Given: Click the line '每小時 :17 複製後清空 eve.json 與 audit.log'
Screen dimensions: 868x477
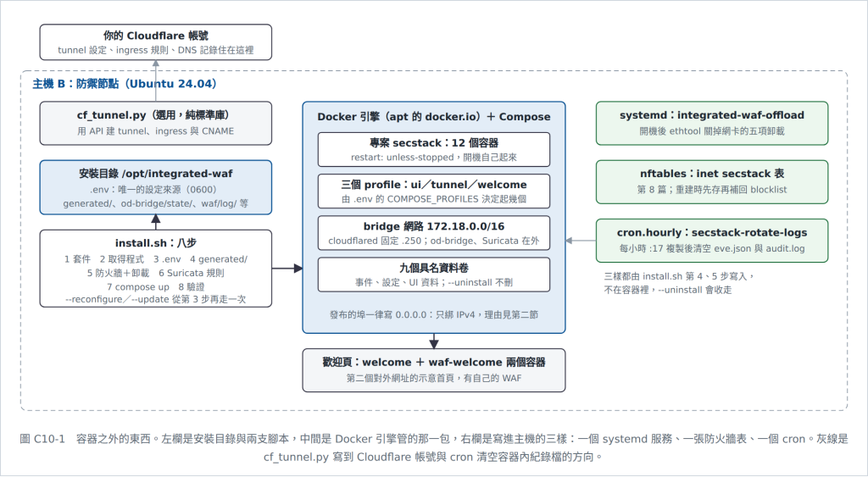Looking at the screenshot, I should pyautogui.click(x=712, y=249).
